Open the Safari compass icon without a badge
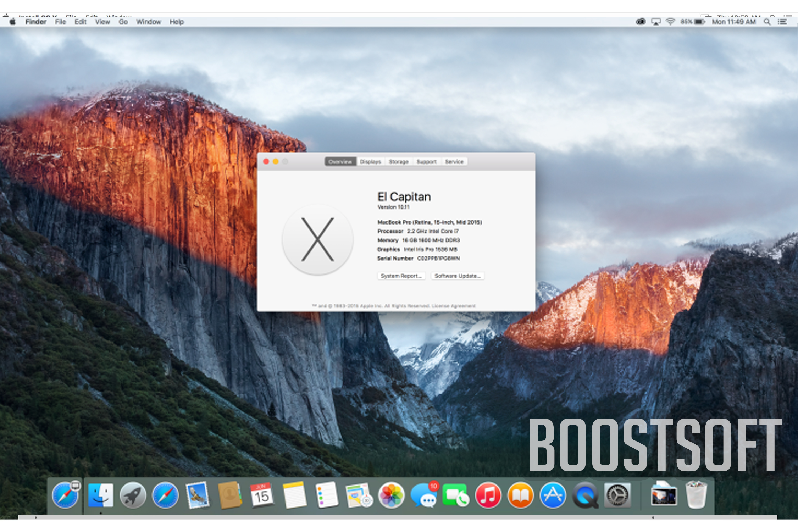 [165, 495]
